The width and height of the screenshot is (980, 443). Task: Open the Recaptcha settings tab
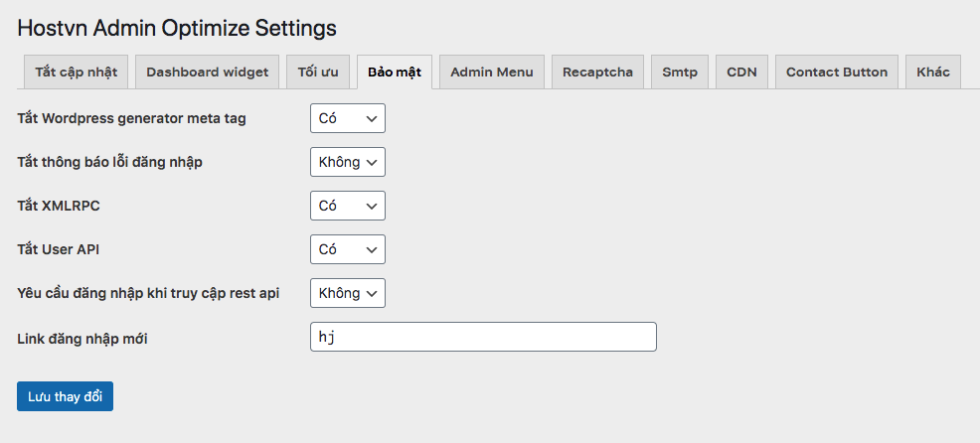tap(597, 72)
